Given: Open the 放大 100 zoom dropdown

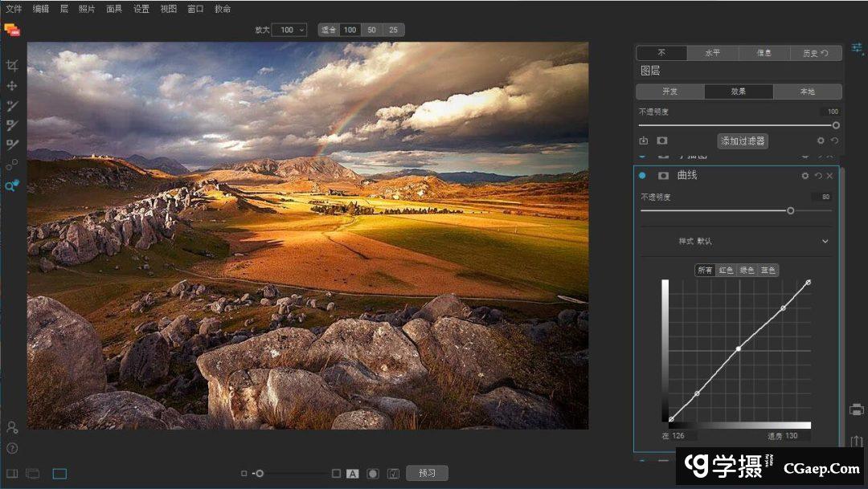Looking at the screenshot, I should click(x=289, y=30).
